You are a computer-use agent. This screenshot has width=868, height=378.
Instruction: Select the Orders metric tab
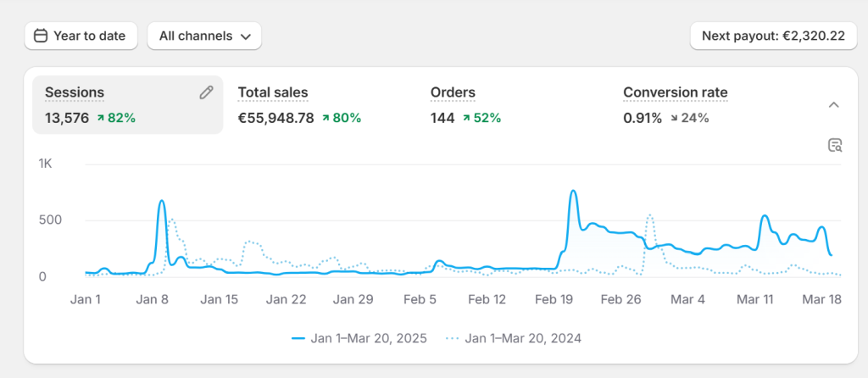[453, 92]
